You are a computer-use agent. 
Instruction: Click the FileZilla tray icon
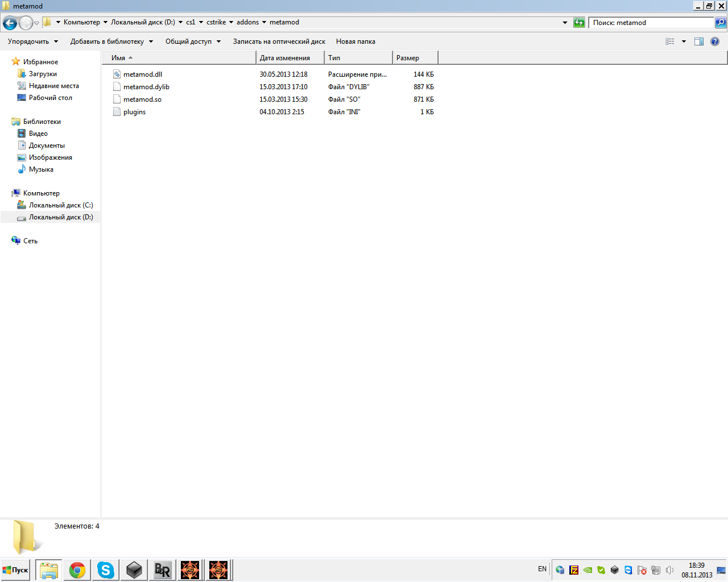pyautogui.click(x=574, y=570)
